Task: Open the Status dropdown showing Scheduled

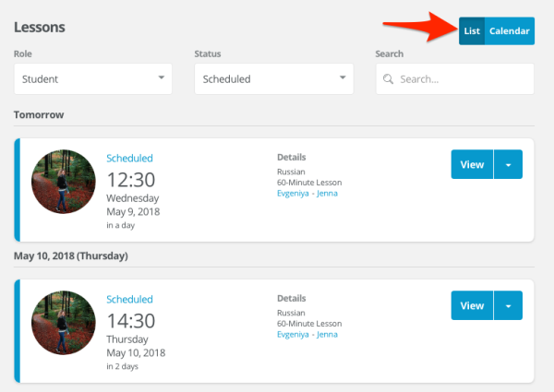Action: click(x=274, y=78)
